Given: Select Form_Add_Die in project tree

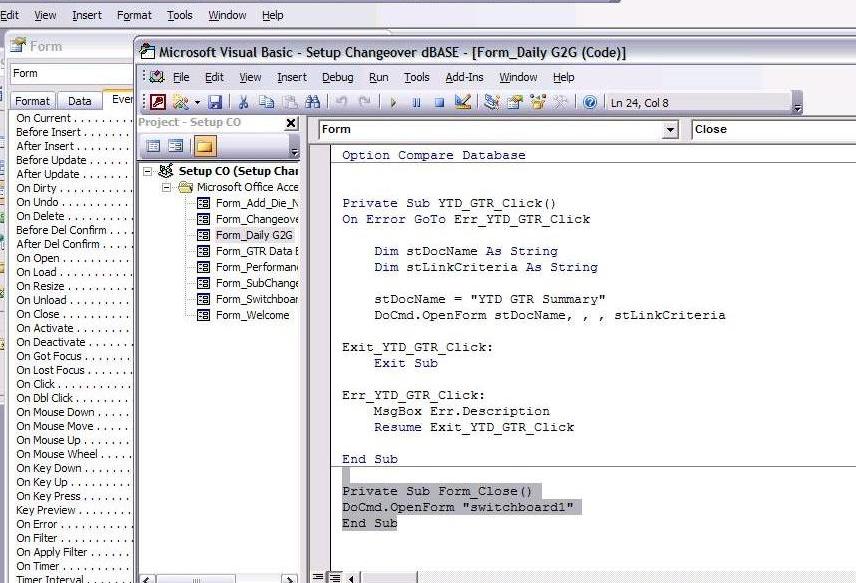Looking at the screenshot, I should click(257, 203).
